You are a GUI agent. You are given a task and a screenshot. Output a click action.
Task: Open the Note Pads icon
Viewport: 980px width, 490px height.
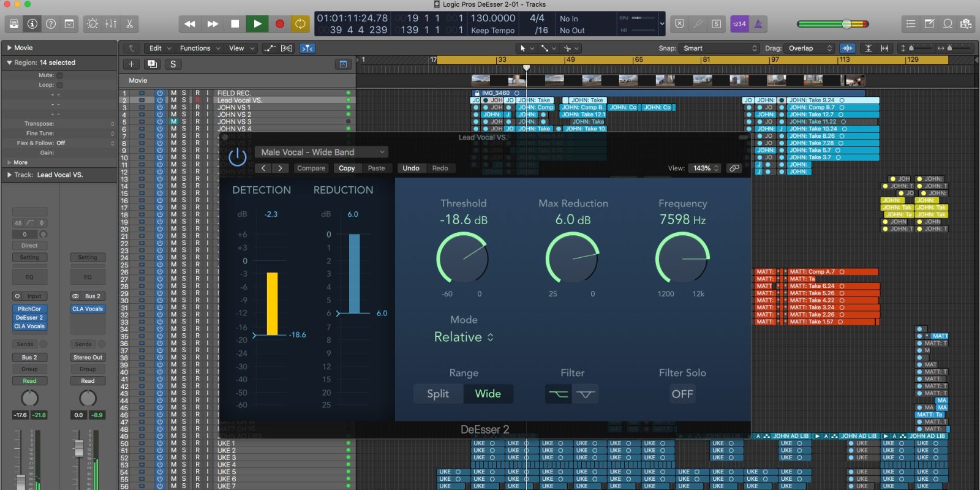point(929,24)
